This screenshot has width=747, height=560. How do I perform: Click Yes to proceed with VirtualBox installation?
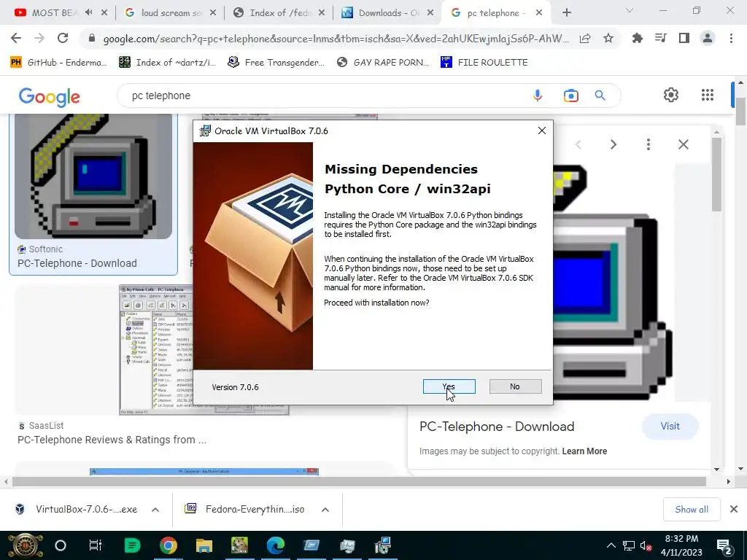(449, 386)
